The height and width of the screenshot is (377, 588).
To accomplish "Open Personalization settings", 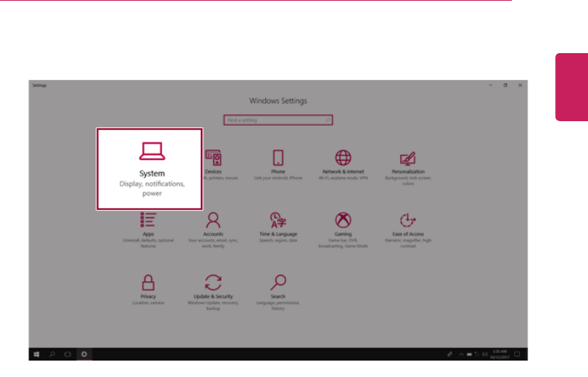I will coord(408,168).
